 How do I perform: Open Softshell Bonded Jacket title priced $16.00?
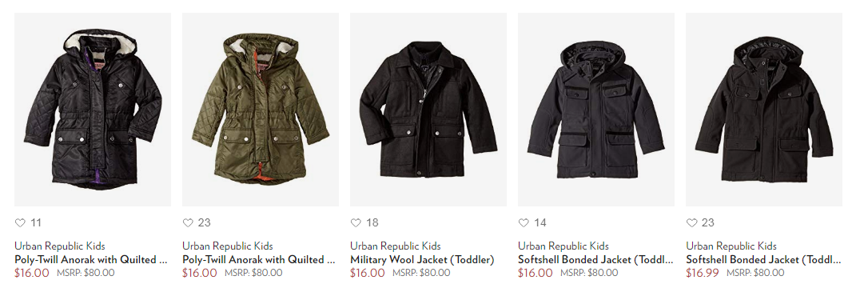[595, 259]
